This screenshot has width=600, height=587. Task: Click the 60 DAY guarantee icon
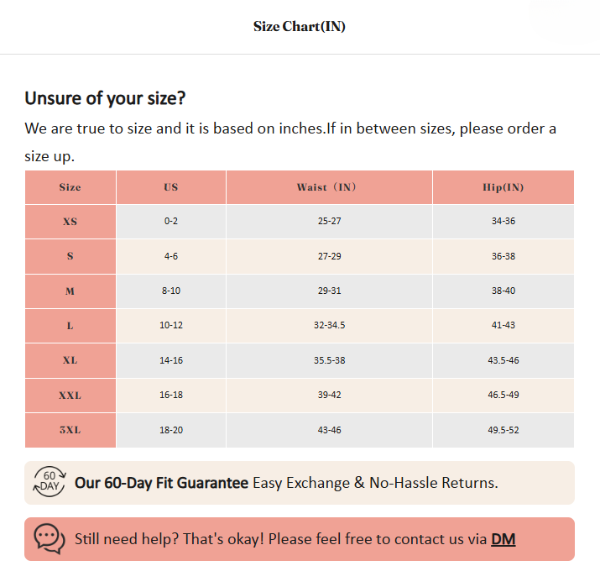pyautogui.click(x=50, y=483)
